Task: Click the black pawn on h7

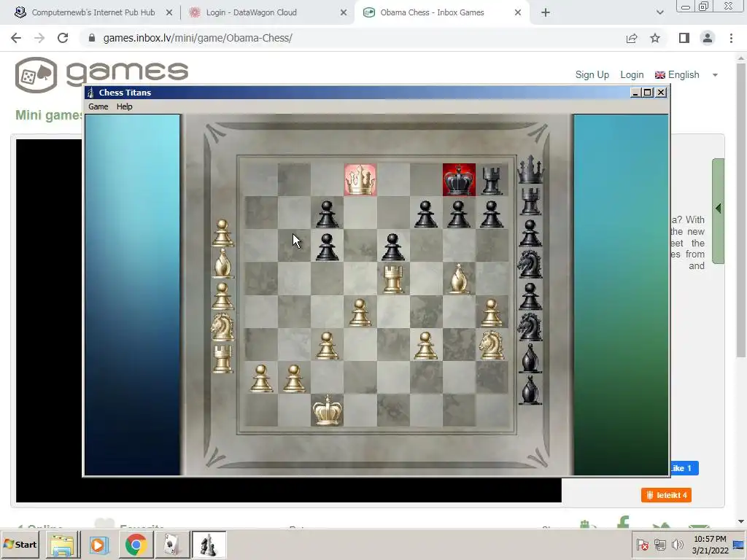Action: pyautogui.click(x=492, y=214)
